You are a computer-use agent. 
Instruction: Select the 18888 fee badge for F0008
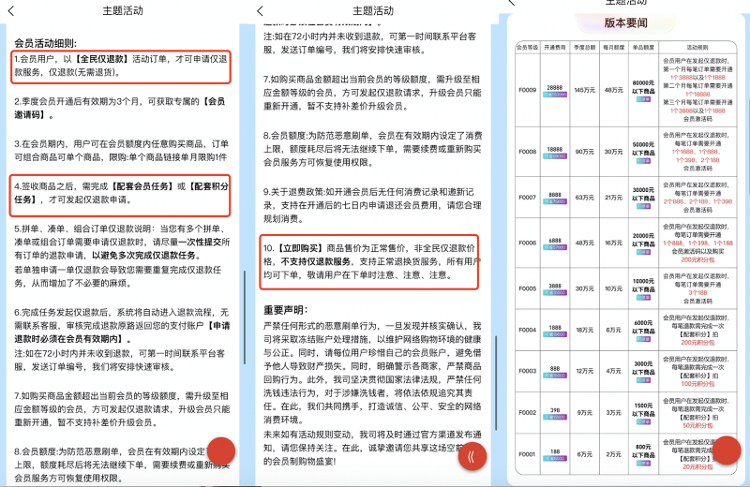[x=555, y=150]
